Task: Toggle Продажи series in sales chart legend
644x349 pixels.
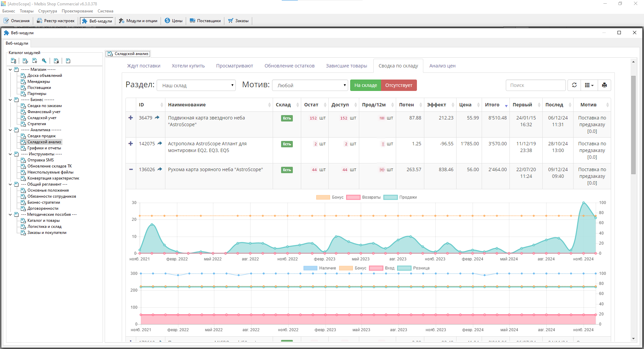Action: click(x=400, y=197)
